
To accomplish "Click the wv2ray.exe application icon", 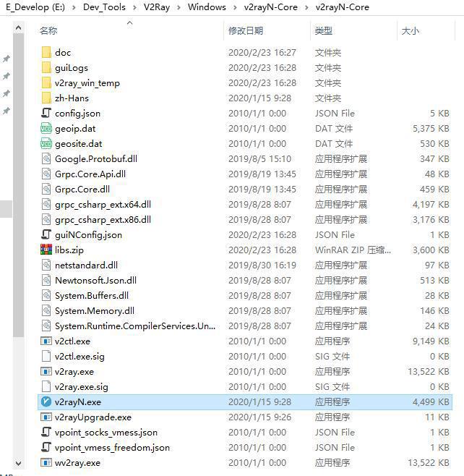I will (46, 462).
